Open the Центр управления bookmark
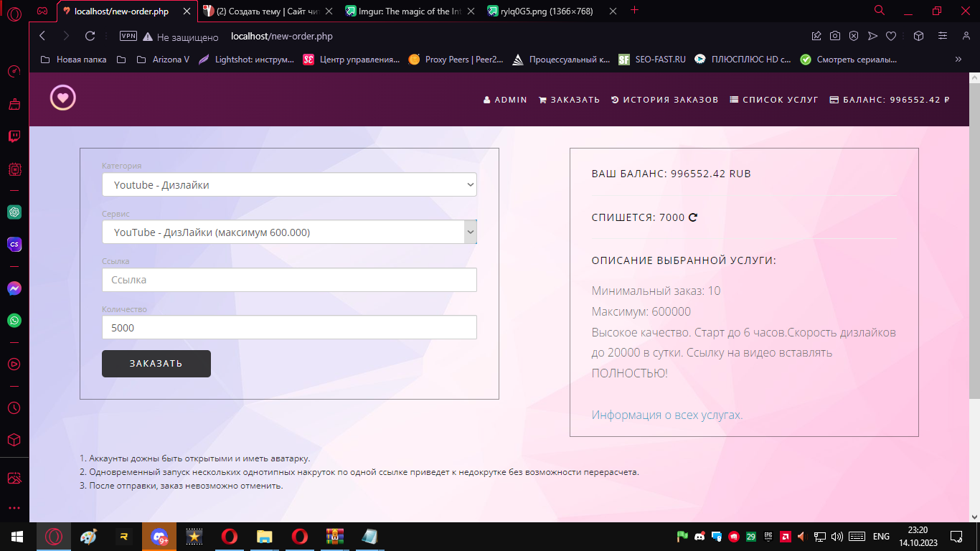Viewport: 980px width, 551px height. (x=352, y=60)
